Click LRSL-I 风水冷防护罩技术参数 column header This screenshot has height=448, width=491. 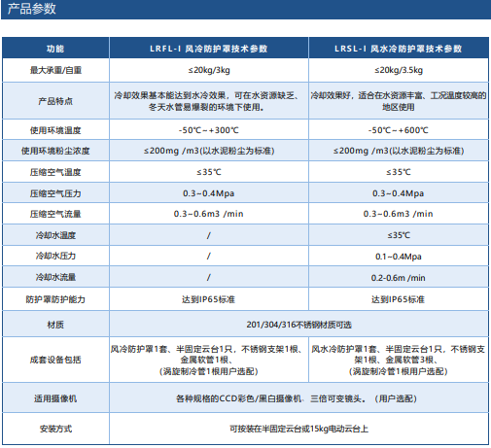[399, 49]
